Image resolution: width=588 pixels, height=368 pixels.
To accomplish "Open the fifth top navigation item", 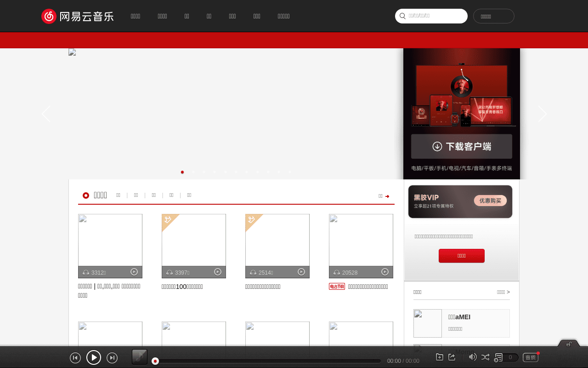I will pos(232,16).
